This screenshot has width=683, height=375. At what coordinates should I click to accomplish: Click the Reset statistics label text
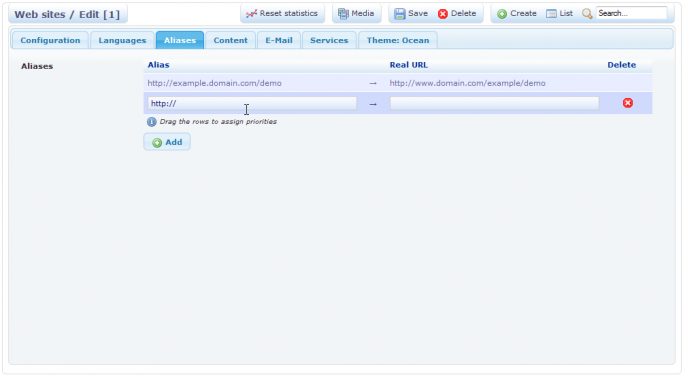[288, 14]
